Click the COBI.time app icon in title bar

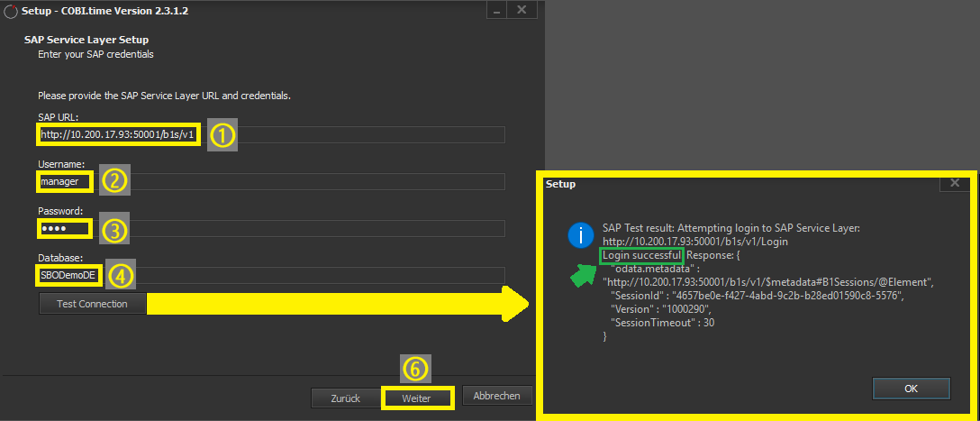point(11,11)
